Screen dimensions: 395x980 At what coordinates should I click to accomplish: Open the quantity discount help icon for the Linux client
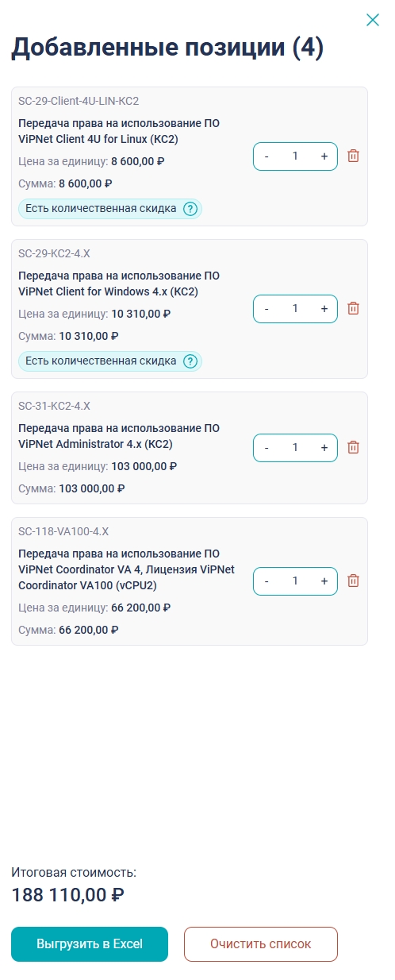(190, 209)
